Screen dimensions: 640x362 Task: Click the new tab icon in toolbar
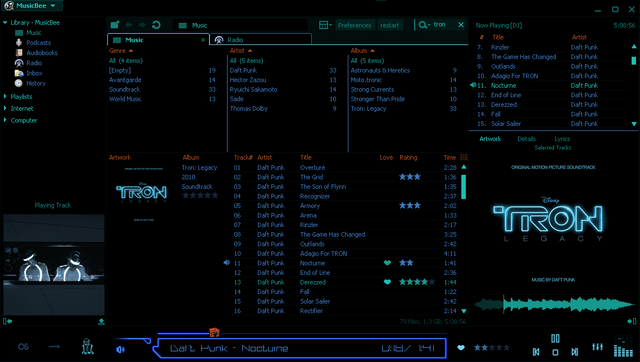[x=115, y=25]
